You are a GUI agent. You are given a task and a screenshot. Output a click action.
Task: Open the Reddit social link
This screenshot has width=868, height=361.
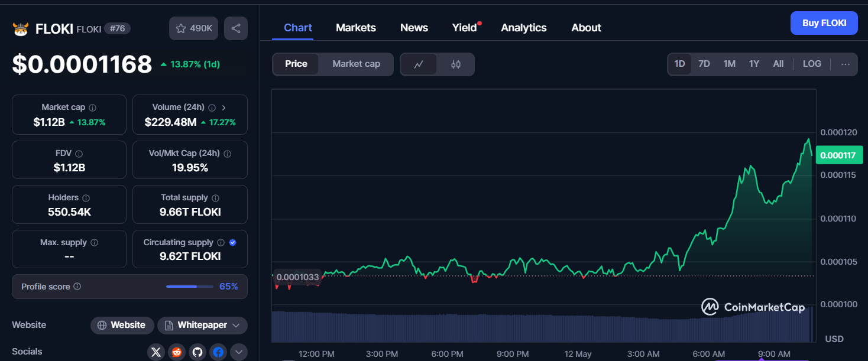(x=177, y=352)
